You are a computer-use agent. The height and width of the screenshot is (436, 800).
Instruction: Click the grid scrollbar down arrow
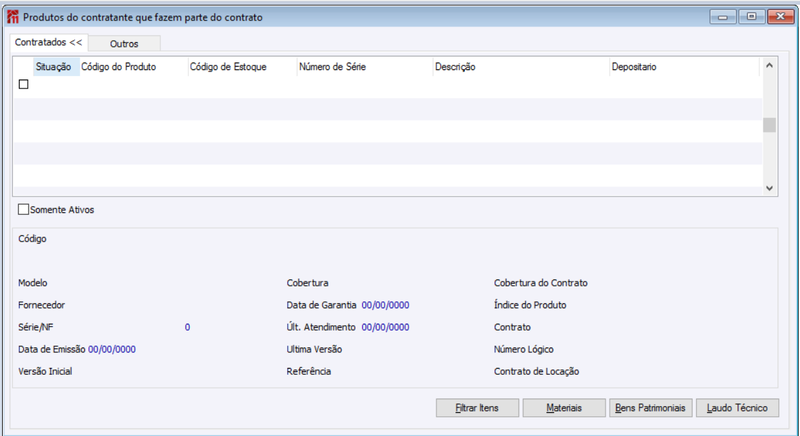pyautogui.click(x=769, y=188)
